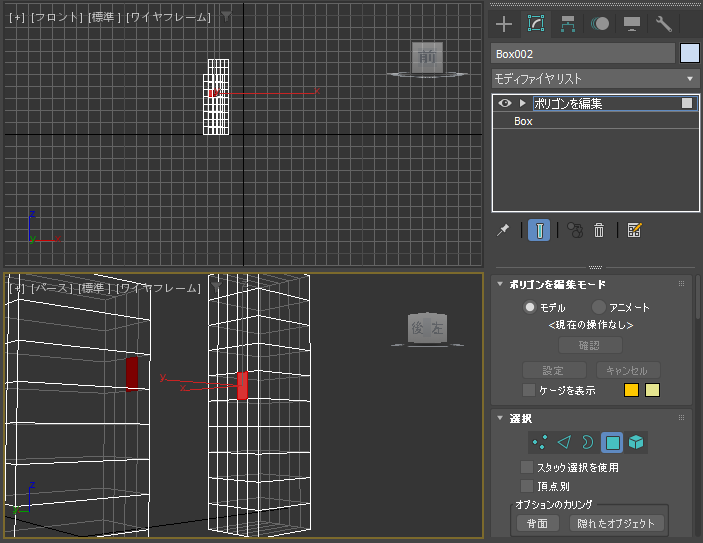Open the [フロント] viewport view menu
This screenshot has width=703, height=543.
click(57, 17)
